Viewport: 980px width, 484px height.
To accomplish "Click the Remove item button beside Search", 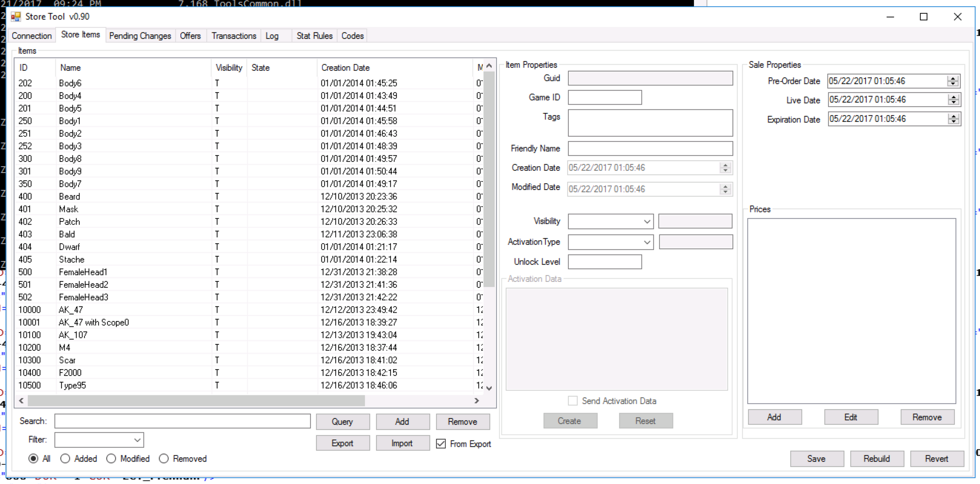I will tap(463, 422).
